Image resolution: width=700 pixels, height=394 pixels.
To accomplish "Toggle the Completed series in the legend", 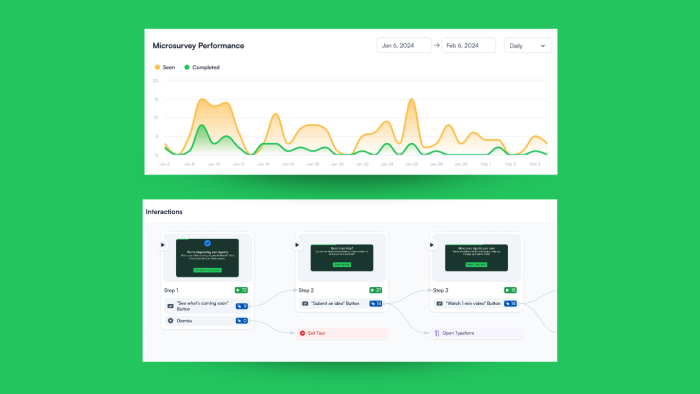I will 202,67.
